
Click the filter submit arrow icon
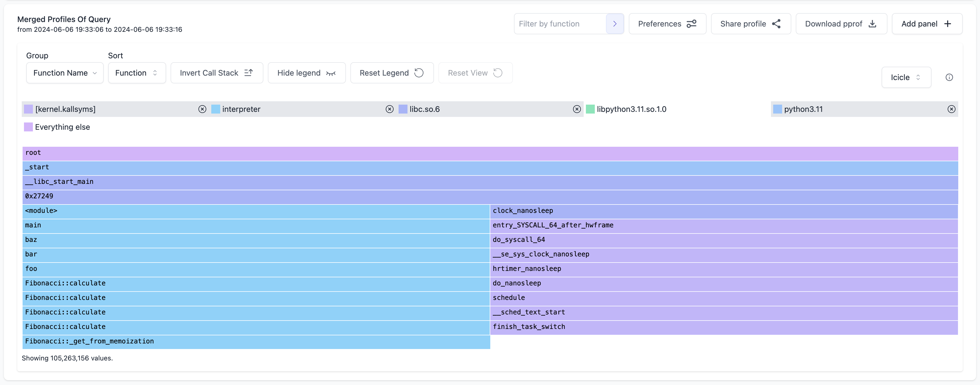[x=614, y=24]
